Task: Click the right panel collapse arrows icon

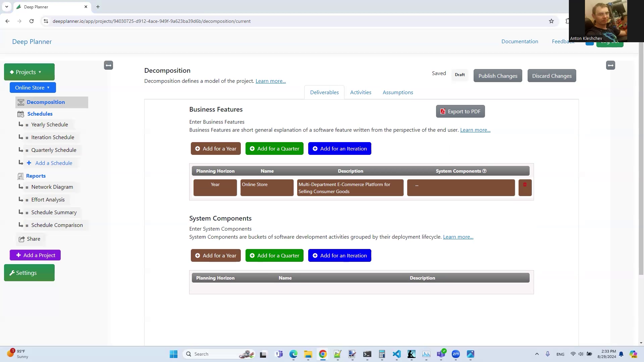Action: point(610,65)
